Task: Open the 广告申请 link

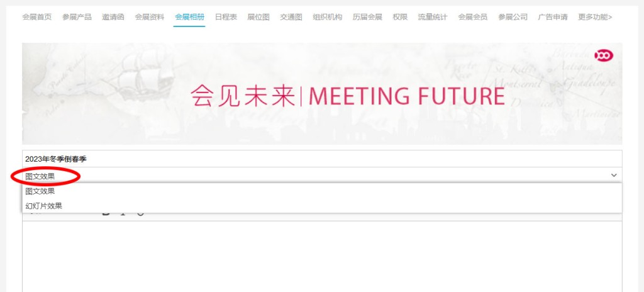Action: pyautogui.click(x=553, y=17)
